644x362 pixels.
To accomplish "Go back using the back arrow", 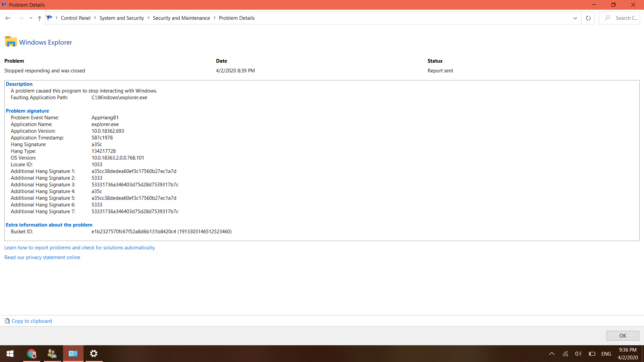I will (8, 18).
